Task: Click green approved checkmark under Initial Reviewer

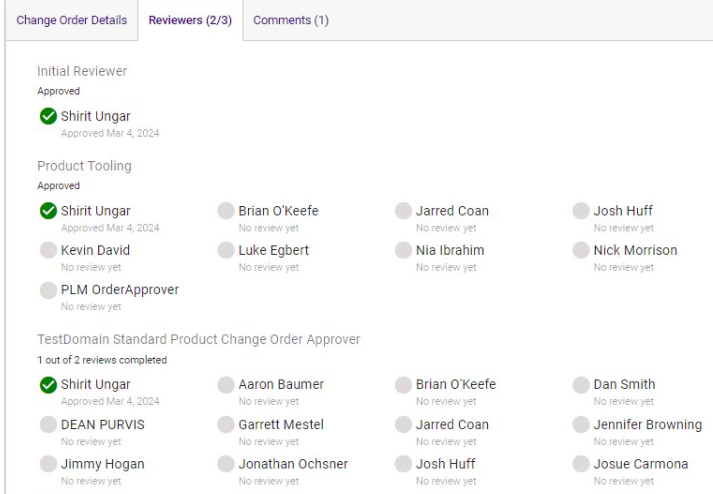Action: 47,117
